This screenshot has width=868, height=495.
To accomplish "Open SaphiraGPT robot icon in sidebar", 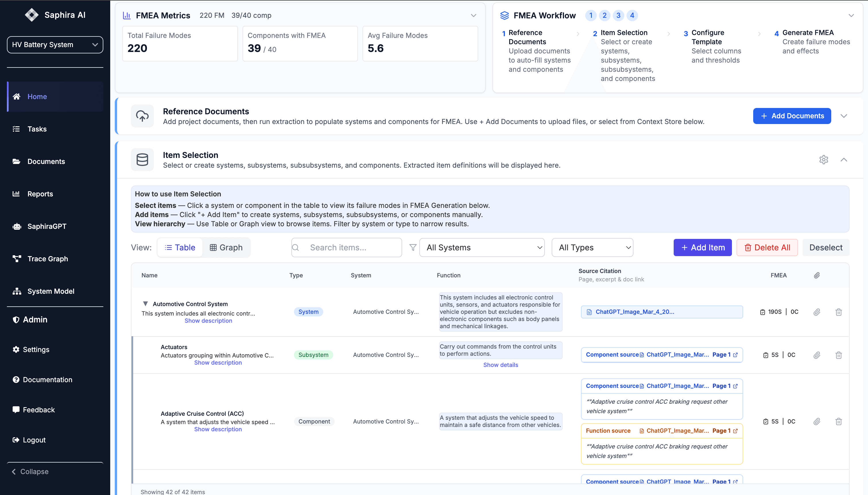I will coord(17,227).
